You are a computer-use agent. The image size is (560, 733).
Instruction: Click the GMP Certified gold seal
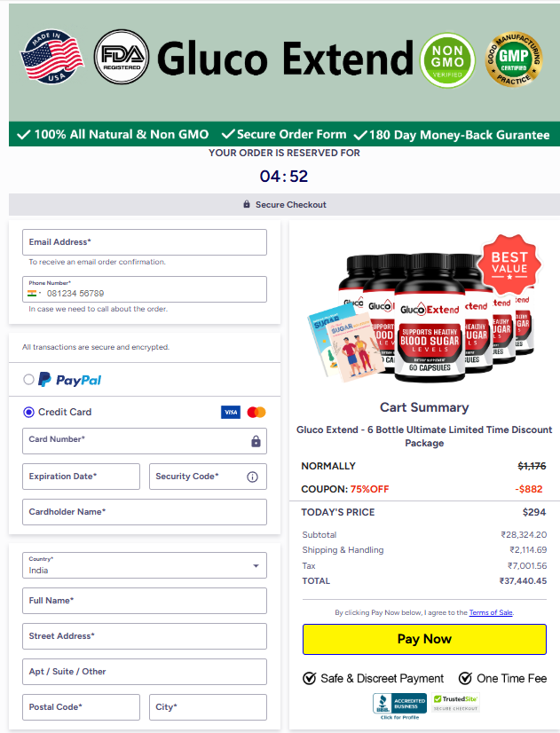pyautogui.click(x=514, y=59)
